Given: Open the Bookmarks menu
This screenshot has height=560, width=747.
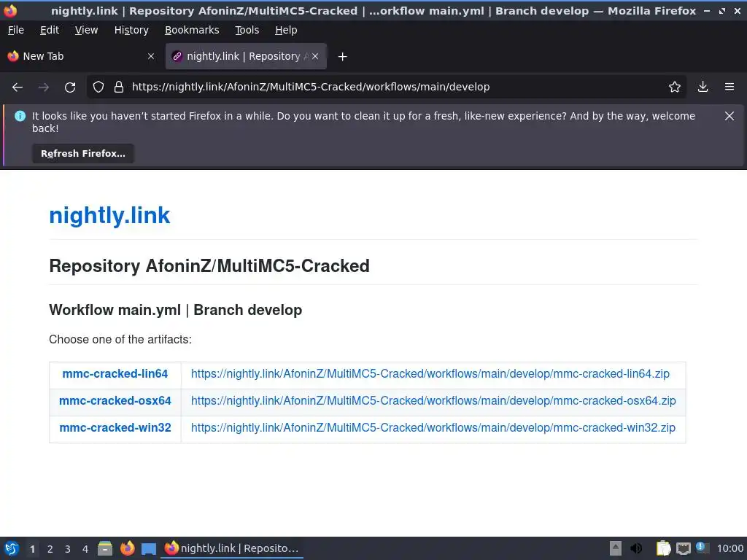Looking at the screenshot, I should (192, 30).
